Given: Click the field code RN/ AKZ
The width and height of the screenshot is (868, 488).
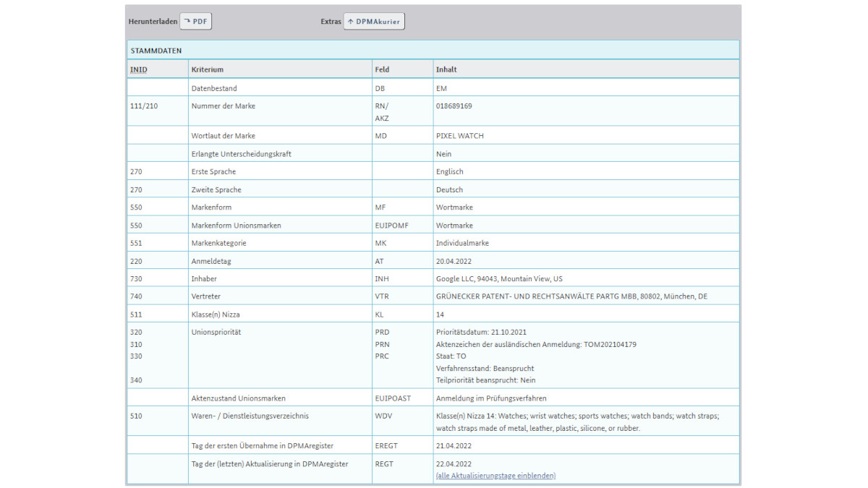Looking at the screenshot, I should click(382, 111).
